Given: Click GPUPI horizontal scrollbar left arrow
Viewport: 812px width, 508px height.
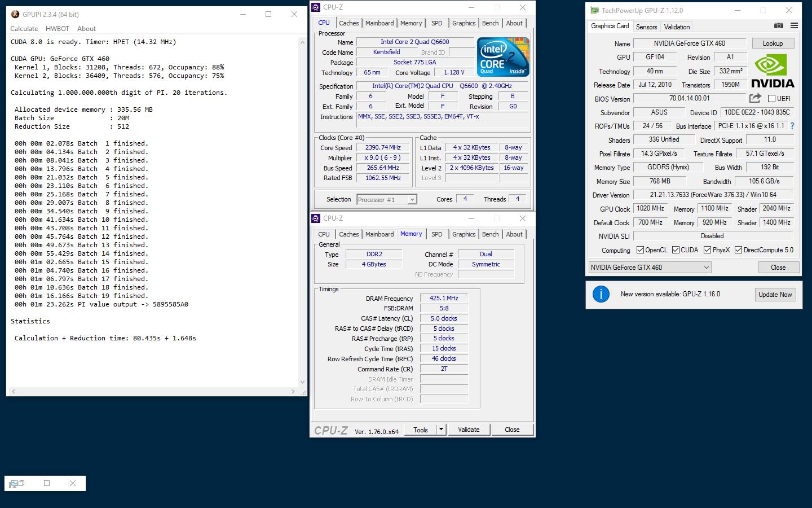Looking at the screenshot, I should point(14,391).
